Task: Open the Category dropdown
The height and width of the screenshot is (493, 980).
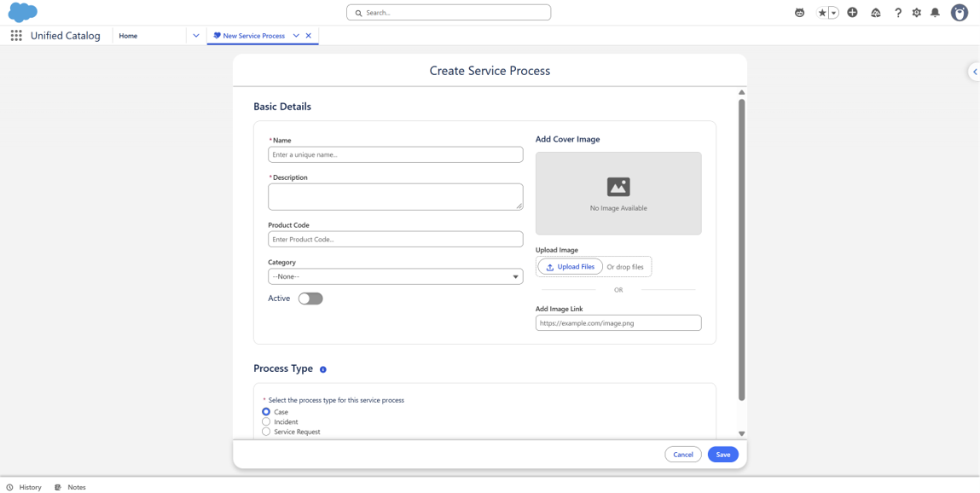Action: (x=396, y=276)
